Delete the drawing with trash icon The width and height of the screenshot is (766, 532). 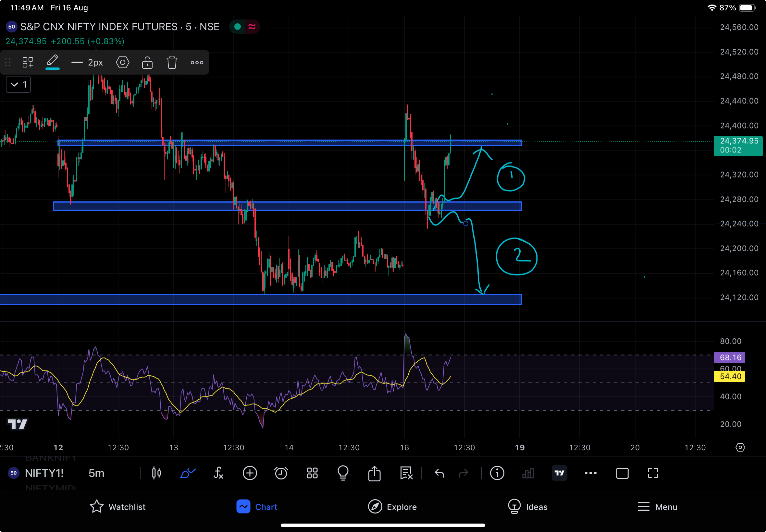(172, 62)
